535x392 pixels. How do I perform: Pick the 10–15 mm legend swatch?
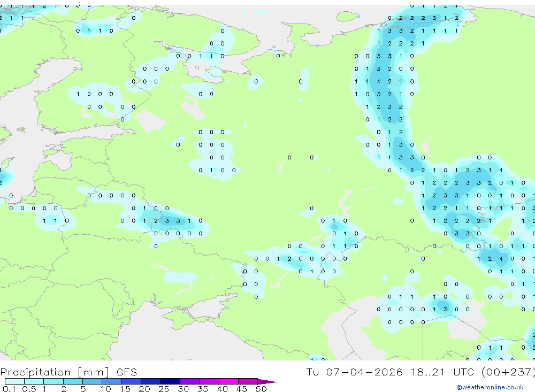click(x=112, y=381)
